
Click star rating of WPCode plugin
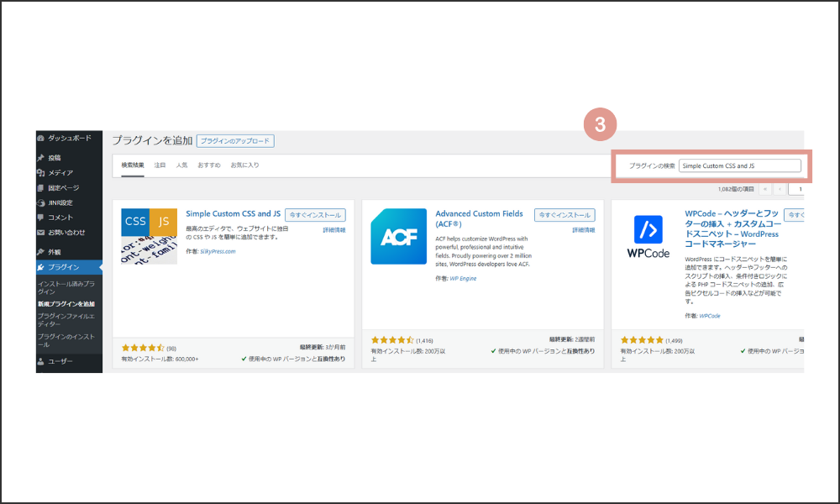tap(642, 340)
